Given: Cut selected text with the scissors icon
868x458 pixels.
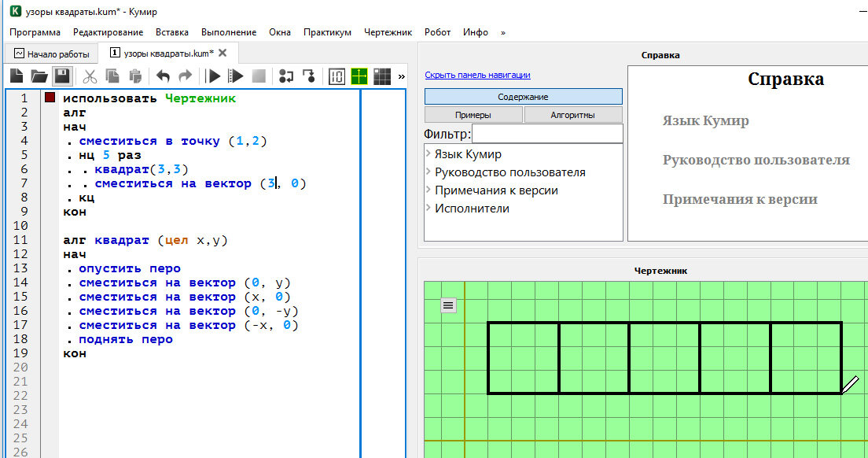Looking at the screenshot, I should pos(89,76).
